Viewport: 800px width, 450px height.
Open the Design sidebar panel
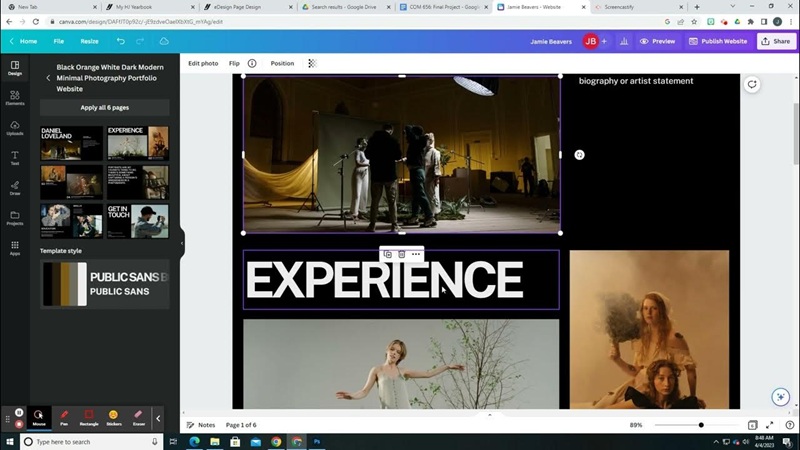click(15, 68)
